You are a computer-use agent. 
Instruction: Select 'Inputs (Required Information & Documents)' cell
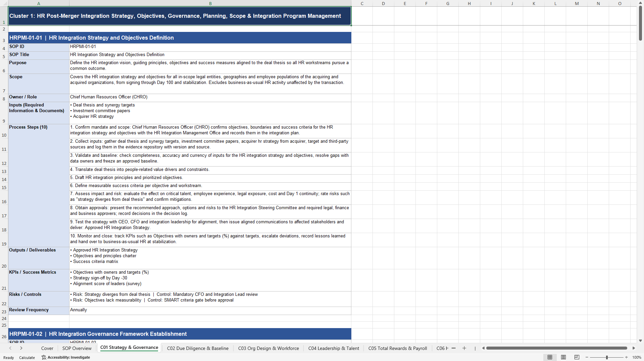(39, 113)
